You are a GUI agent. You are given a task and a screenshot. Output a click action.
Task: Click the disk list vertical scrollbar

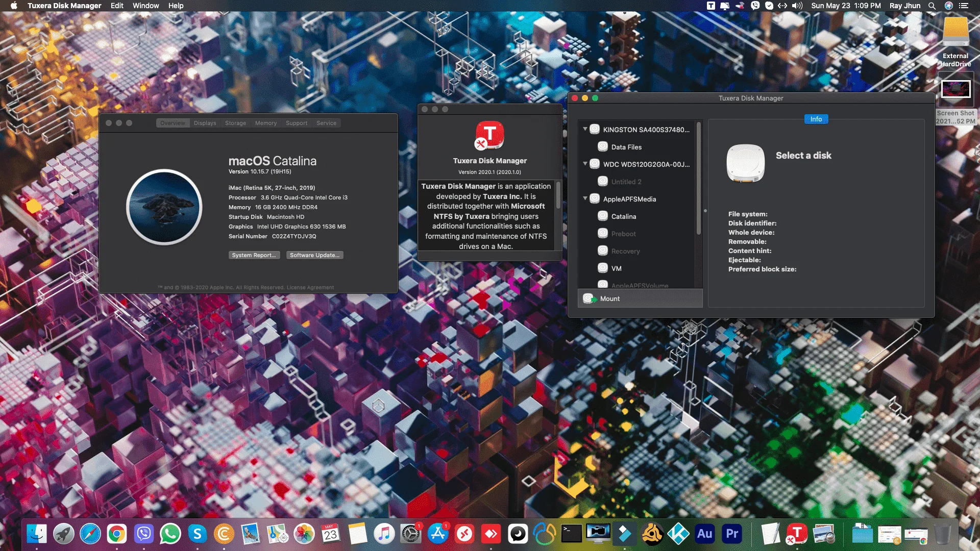(699, 179)
